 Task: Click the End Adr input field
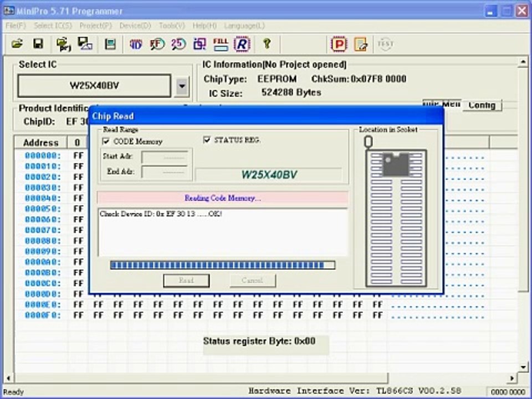click(165, 172)
